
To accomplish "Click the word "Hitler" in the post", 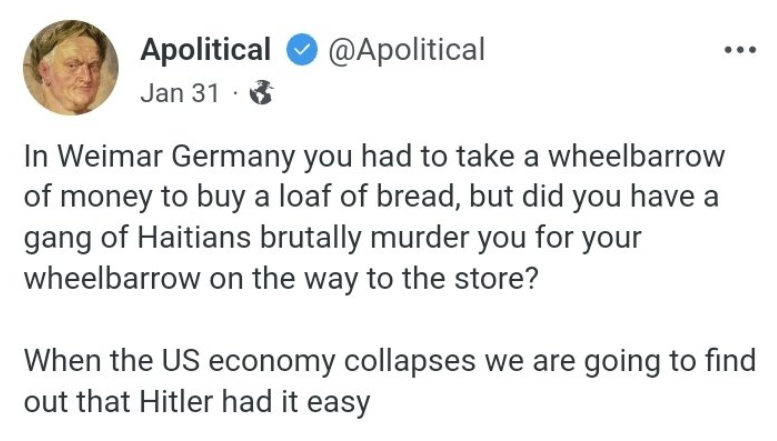I will tap(176, 401).
